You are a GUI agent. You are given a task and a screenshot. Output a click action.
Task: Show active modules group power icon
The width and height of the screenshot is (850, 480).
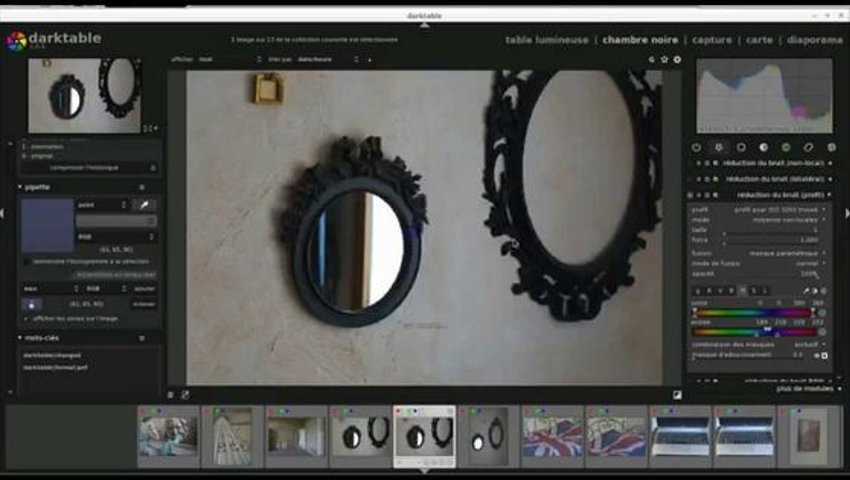pyautogui.click(x=697, y=147)
